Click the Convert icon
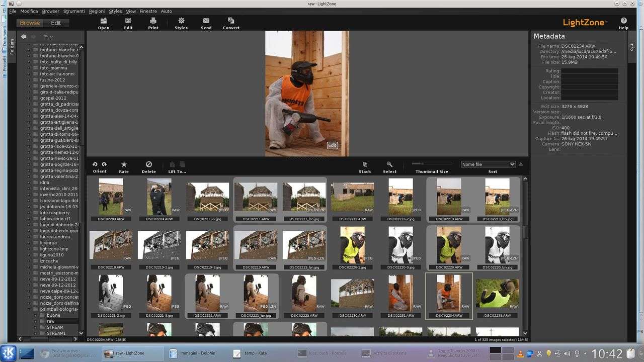Screen dimensions: 644x362 231,21
